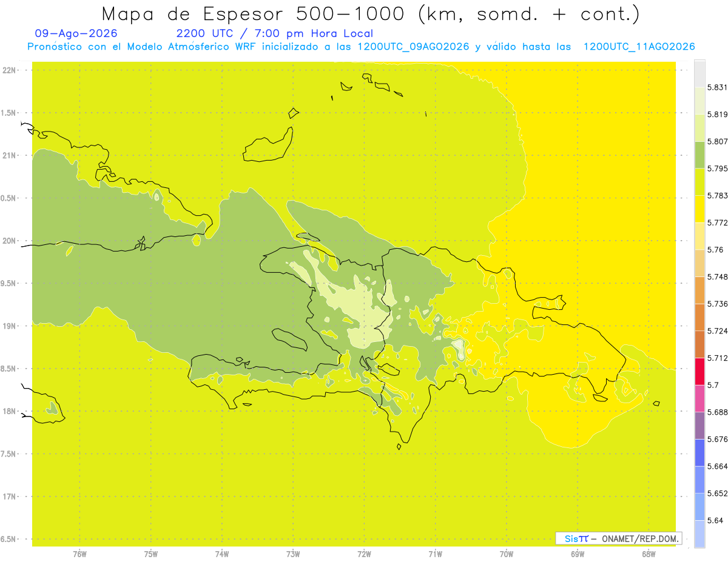
Task: Click the legend value '5.783'
Action: 717,195
